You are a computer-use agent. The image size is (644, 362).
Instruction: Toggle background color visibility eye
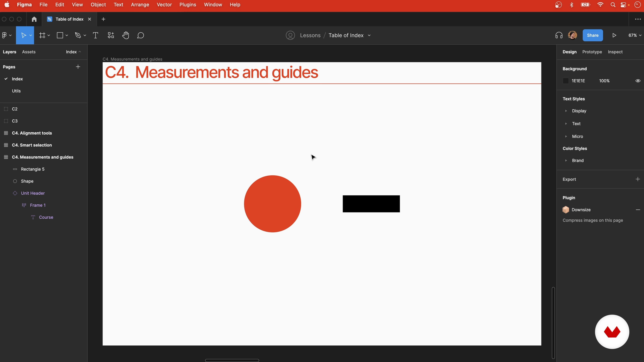pos(638,81)
